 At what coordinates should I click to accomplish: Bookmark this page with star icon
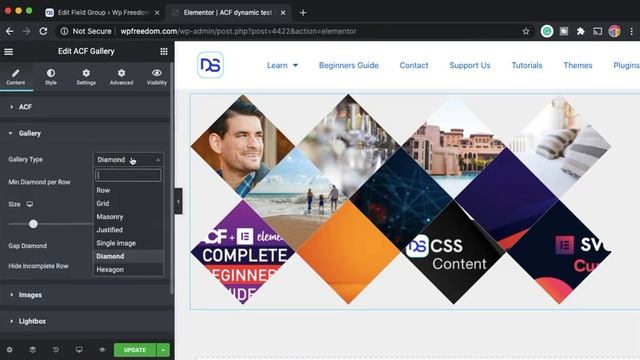click(x=526, y=31)
